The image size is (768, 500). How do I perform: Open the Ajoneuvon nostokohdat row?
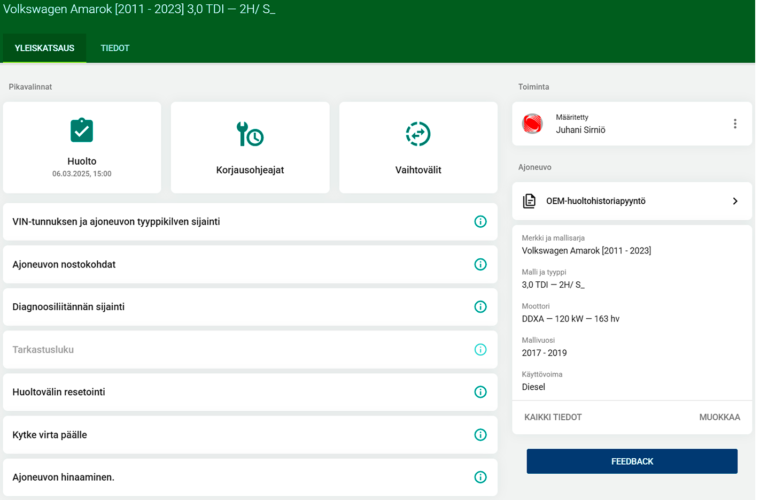250,264
